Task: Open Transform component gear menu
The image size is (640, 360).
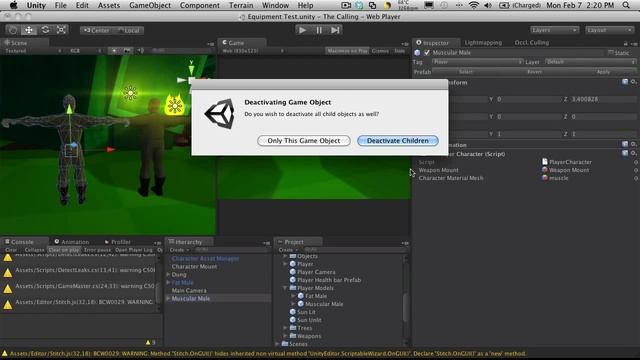Action: coord(633,82)
